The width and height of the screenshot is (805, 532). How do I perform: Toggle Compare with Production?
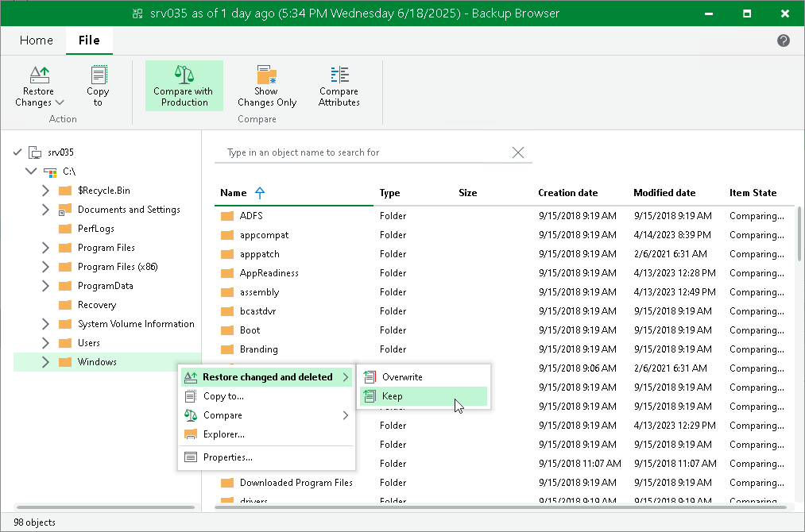(x=184, y=86)
